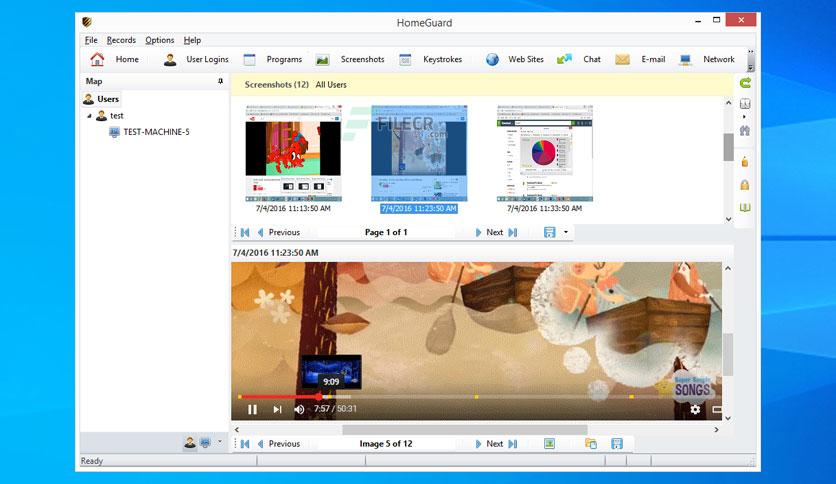Screen dimensions: 836x484
Task: Click Previous in the image viewer toolbar
Action: click(278, 443)
